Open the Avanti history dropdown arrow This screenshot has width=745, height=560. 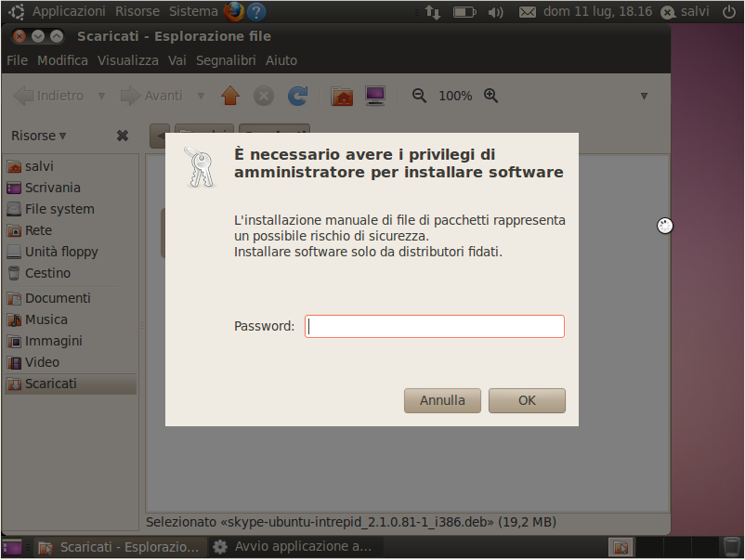(201, 96)
